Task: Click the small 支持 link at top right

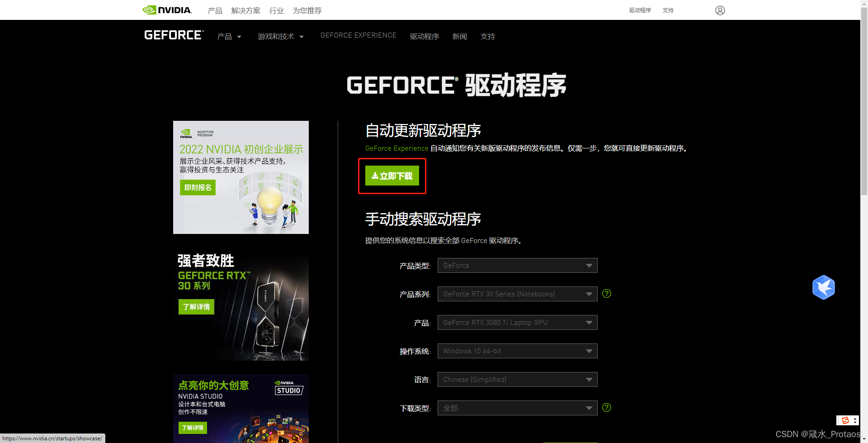Action: (668, 10)
